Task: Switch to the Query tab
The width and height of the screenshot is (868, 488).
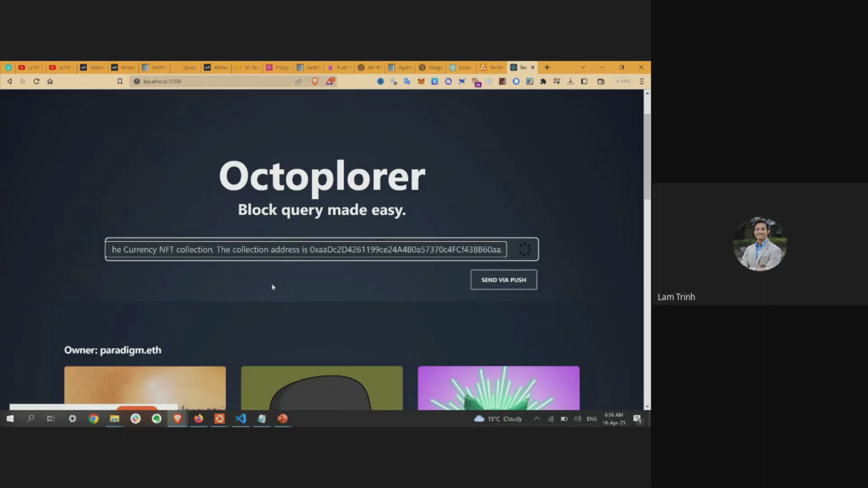Action: (x=185, y=67)
